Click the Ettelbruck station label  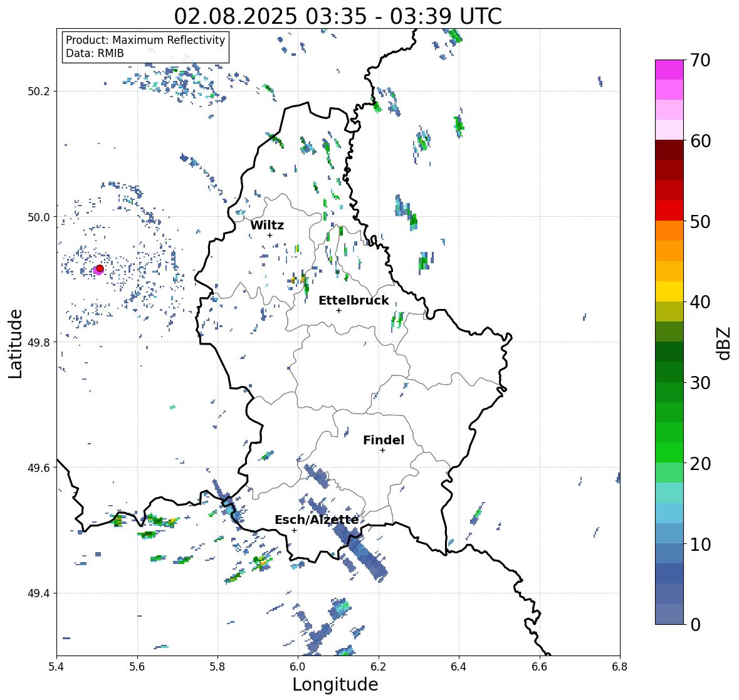(354, 301)
